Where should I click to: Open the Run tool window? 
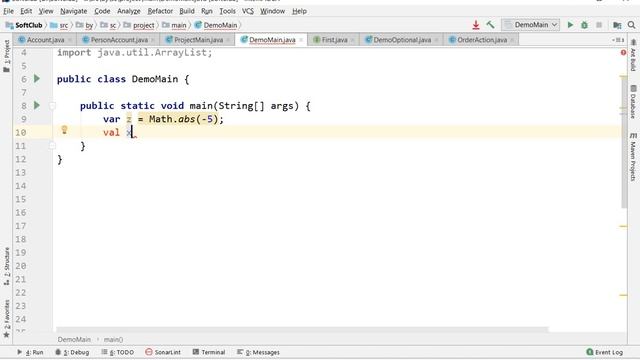30,352
